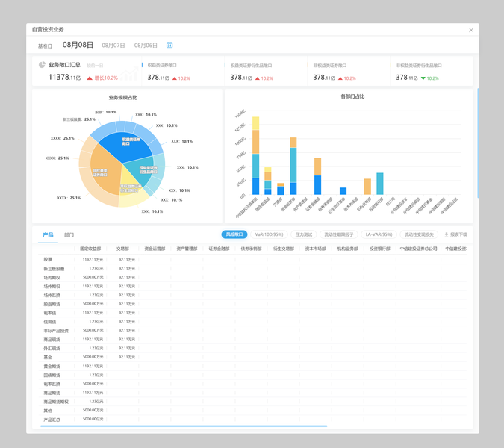Click the 信用债 row label

[50, 321]
